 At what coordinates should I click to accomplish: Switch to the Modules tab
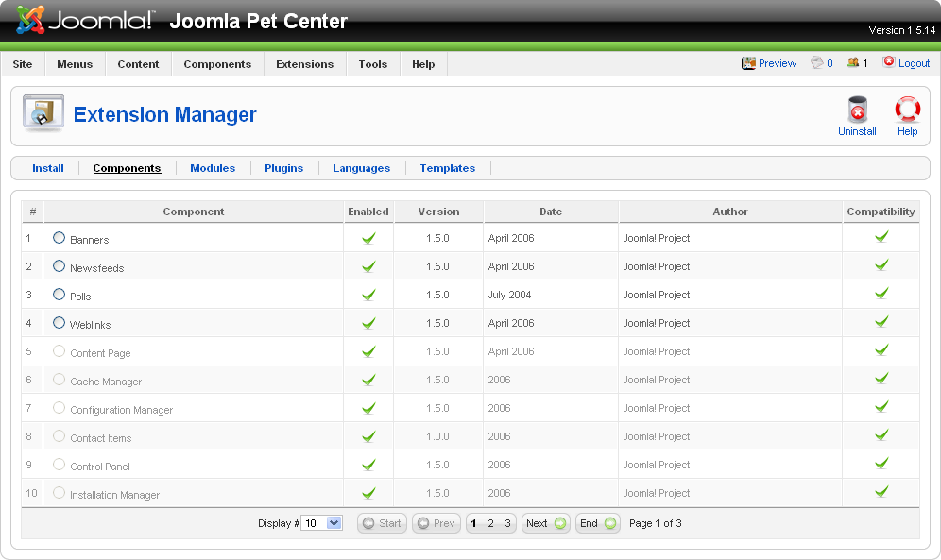click(x=213, y=168)
